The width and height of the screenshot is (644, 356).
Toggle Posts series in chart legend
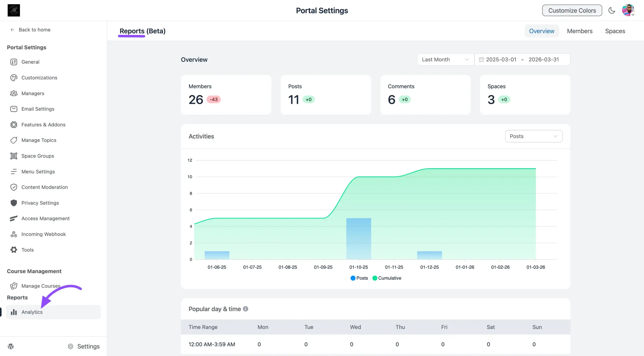pos(359,278)
